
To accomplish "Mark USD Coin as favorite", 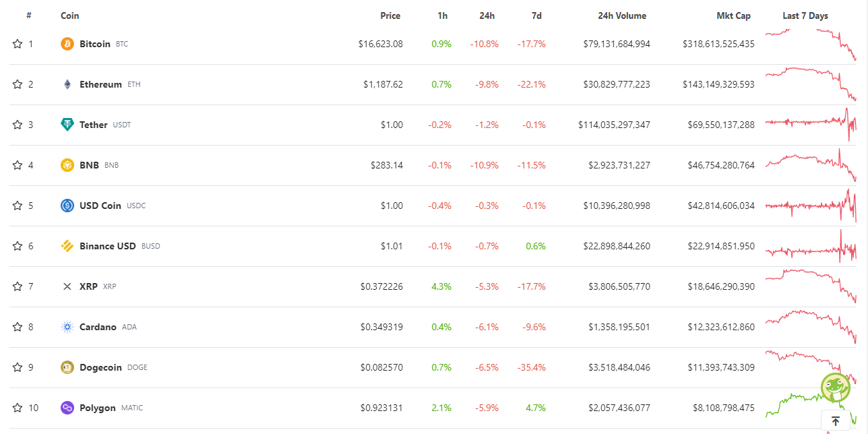I will (x=18, y=206).
